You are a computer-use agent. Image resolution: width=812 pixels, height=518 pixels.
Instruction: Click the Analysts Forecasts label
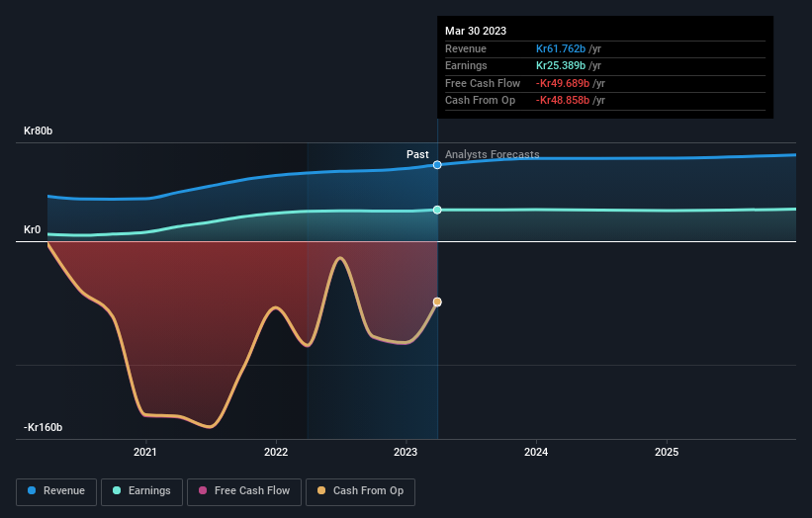(x=492, y=154)
